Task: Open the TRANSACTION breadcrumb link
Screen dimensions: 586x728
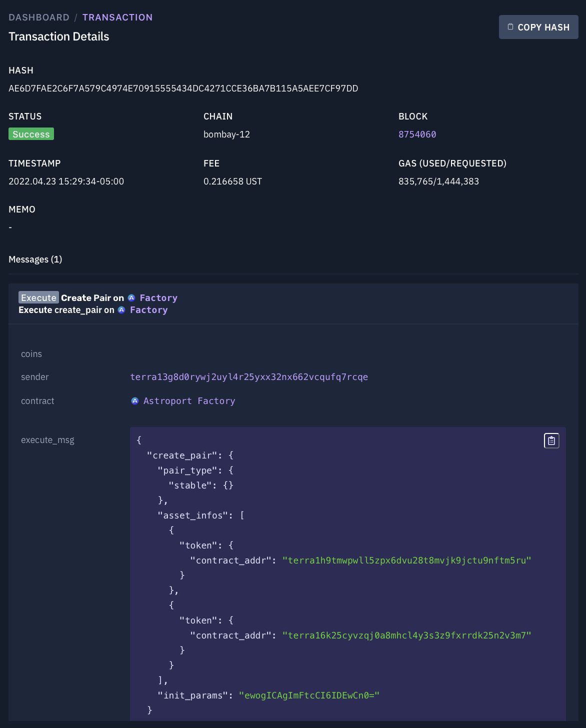Action: pyautogui.click(x=117, y=17)
